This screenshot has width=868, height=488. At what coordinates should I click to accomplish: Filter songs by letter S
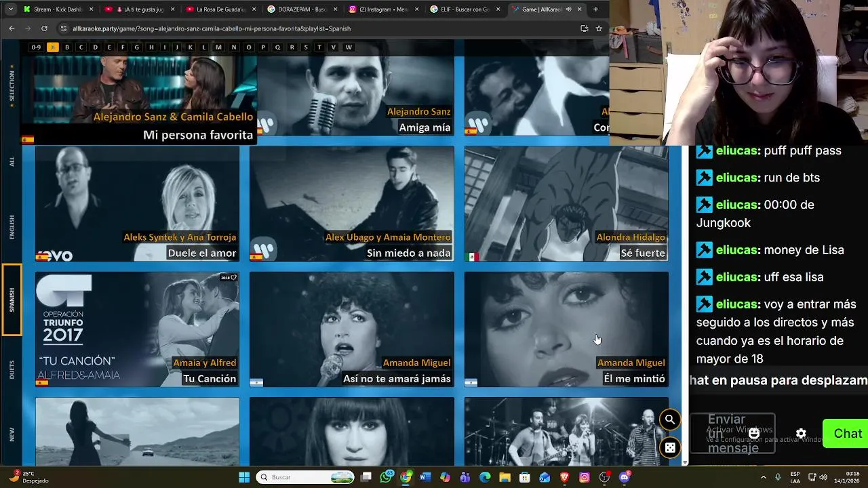coord(306,47)
